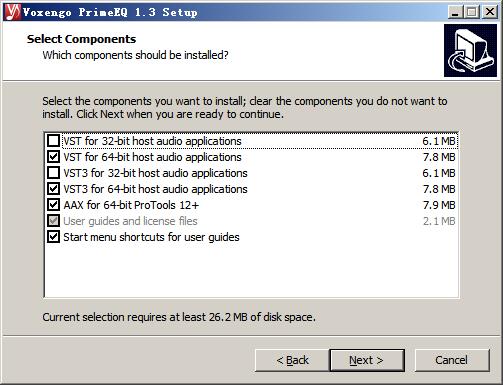Uncheck VST for 64-bit host audio applications

point(53,157)
